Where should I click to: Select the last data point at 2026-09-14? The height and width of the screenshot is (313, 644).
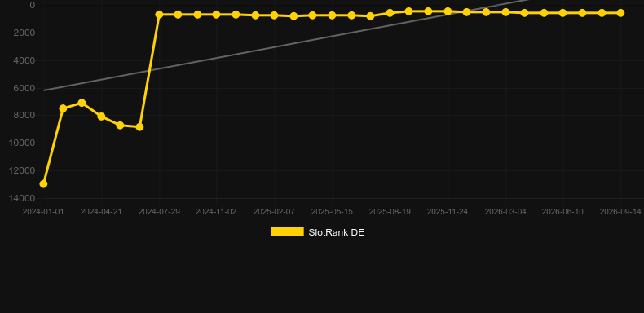coord(620,13)
